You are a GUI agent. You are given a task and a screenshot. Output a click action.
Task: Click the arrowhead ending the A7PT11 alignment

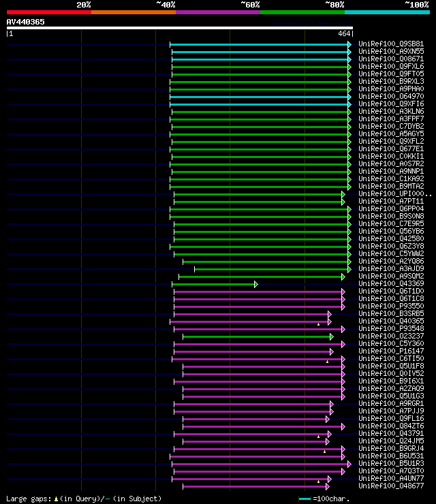(343, 202)
